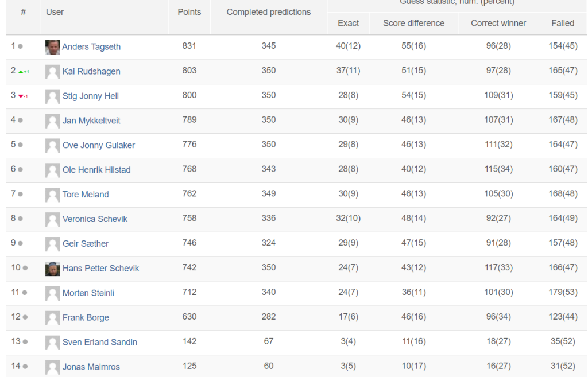Image resolution: width=588 pixels, height=377 pixels.
Task: Click red down-arrow rank indicator for Stig Jonny Hell
Action: point(23,96)
